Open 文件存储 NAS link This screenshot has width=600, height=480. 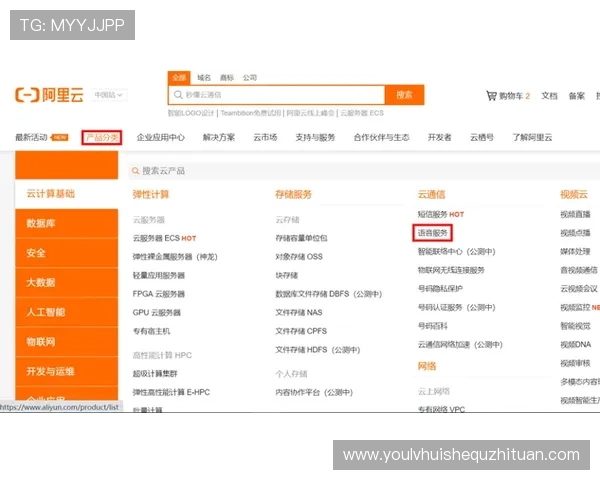click(x=299, y=313)
